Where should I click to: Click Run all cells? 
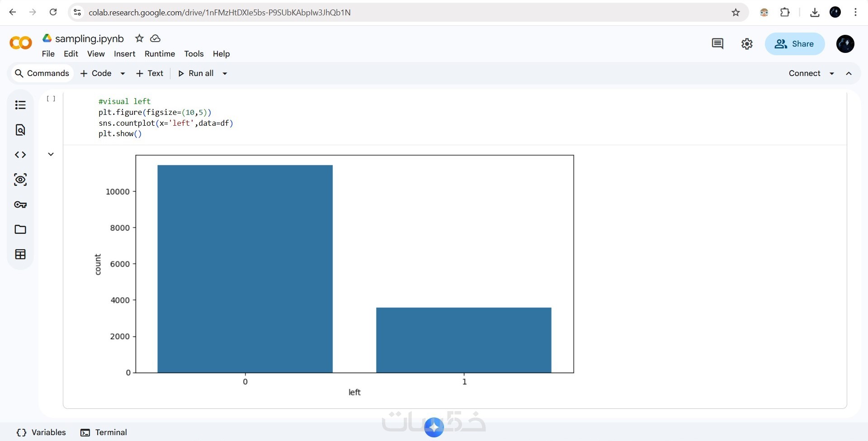(196, 73)
